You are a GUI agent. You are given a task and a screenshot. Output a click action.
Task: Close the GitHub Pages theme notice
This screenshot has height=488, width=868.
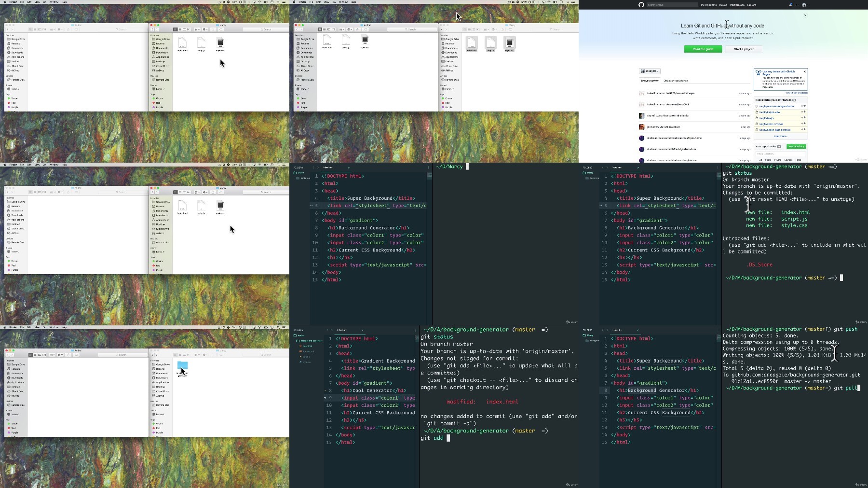click(804, 71)
